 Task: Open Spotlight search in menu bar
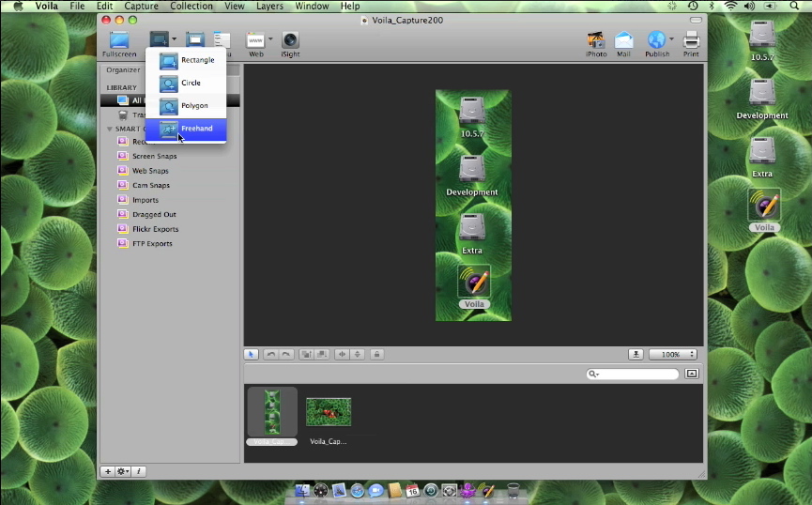pos(794,7)
